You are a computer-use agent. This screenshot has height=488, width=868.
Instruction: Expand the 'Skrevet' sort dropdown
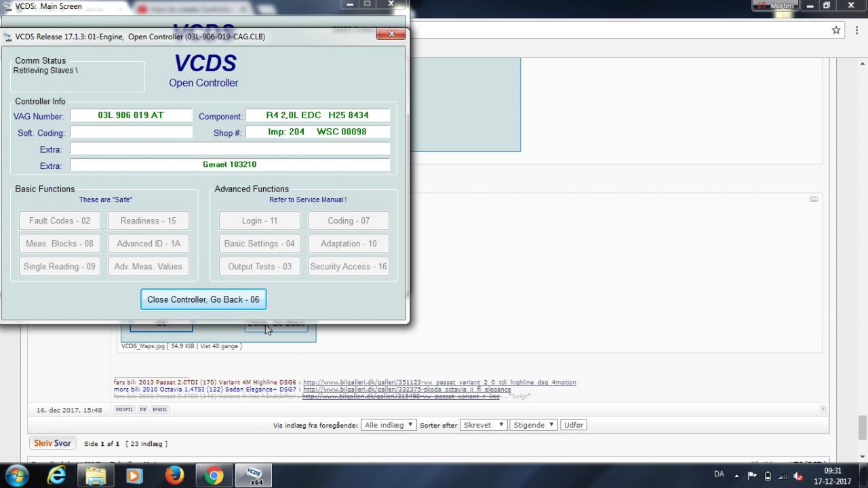[483, 425]
